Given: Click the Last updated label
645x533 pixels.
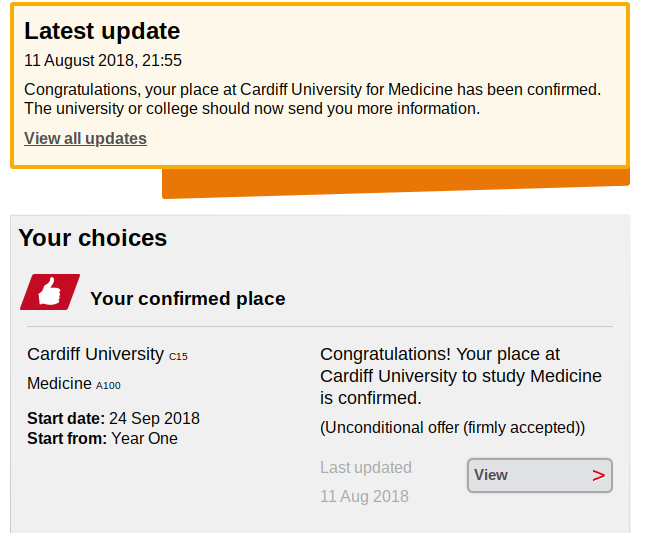Looking at the screenshot, I should [x=366, y=468].
